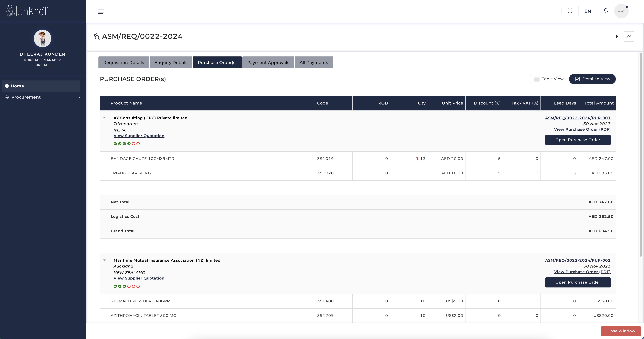
Task: Switch to Payment Approvals tab
Action: coord(268,63)
